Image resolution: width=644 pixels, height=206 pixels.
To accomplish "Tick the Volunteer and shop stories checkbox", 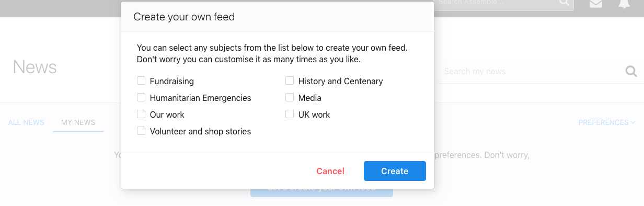I will point(141,131).
